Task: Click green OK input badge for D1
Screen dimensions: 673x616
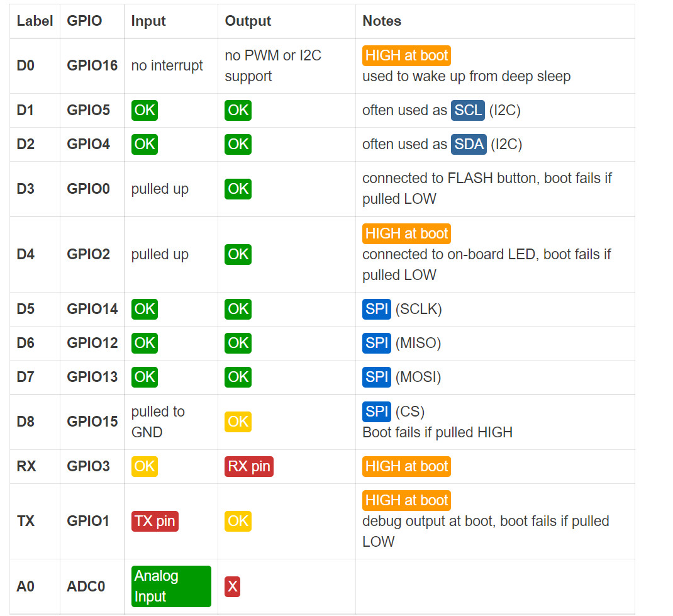Action: coord(144,110)
